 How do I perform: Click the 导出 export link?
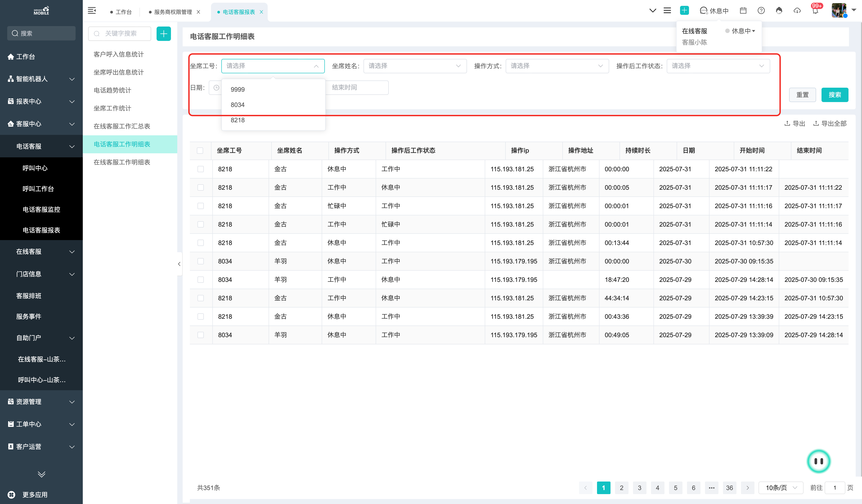coord(795,123)
